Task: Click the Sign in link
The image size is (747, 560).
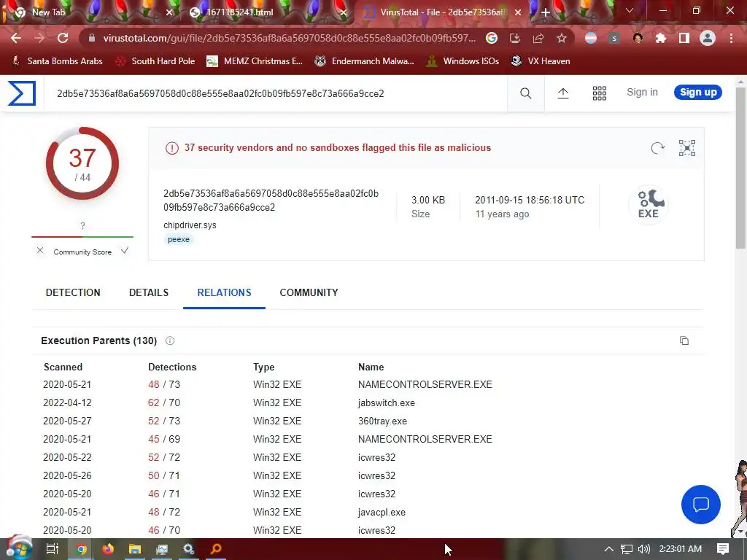Action: (x=642, y=93)
